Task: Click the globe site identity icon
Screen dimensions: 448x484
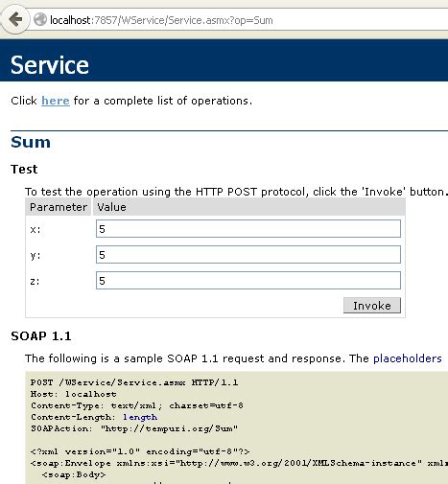Action: click(x=40, y=19)
